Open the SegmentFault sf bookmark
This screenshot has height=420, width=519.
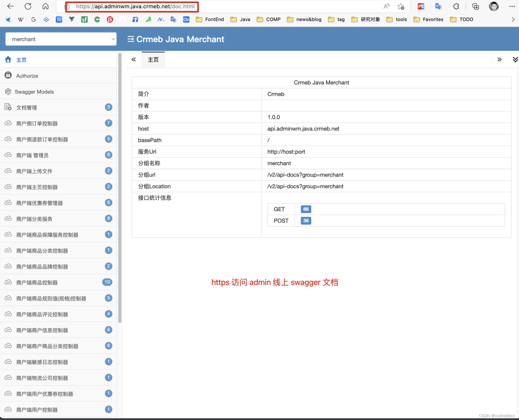tap(84, 19)
